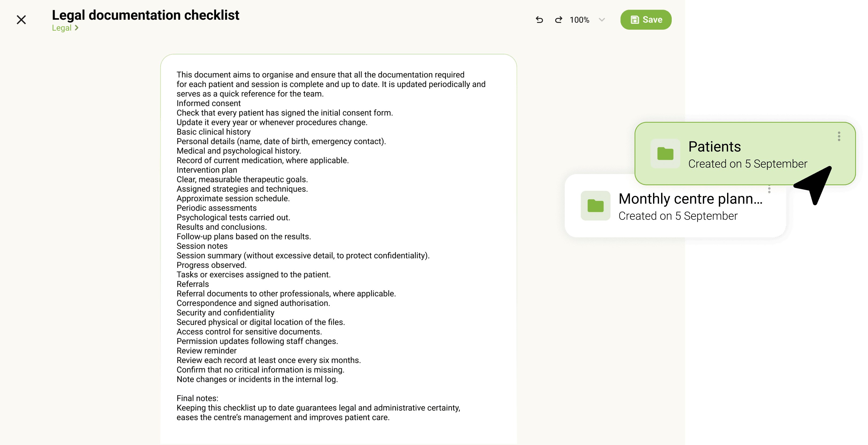Click the Session notes line in document
Image resolution: width=868 pixels, height=445 pixels.
pyautogui.click(x=202, y=246)
